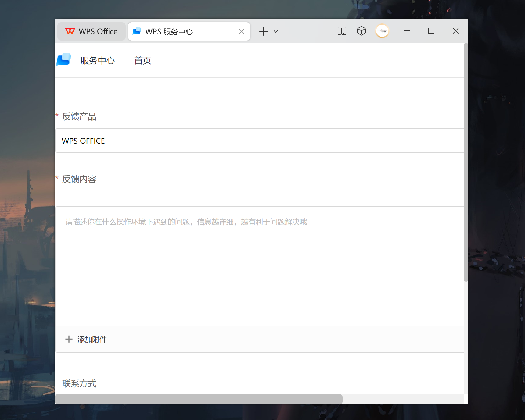Maximize the WPS window
Image resolution: width=525 pixels, height=420 pixels.
pyautogui.click(x=431, y=31)
